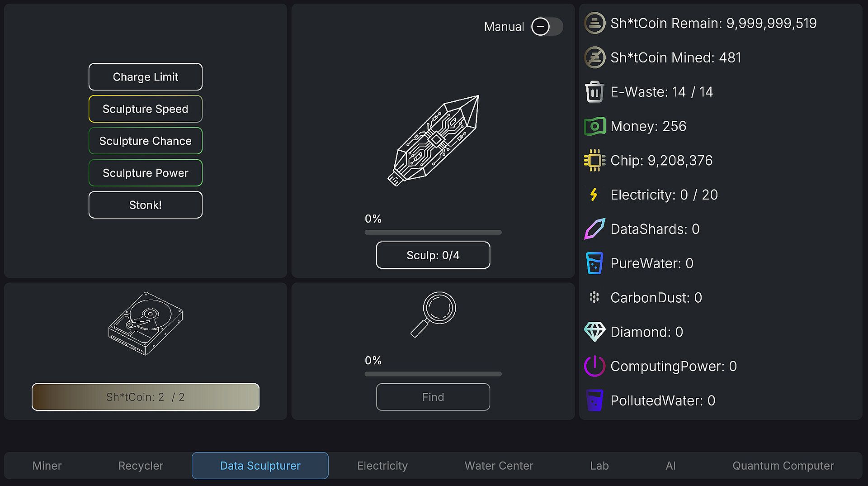Click the PureWater glass icon
The height and width of the screenshot is (486, 868).
(594, 263)
